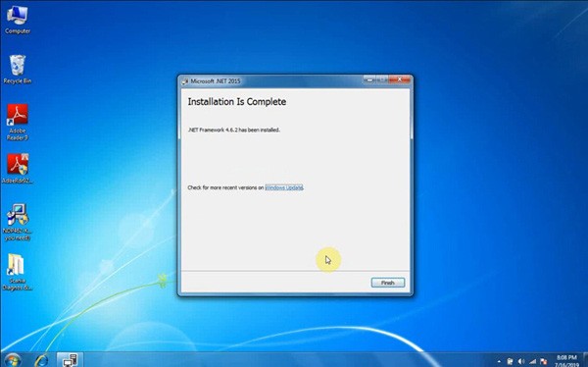Screen dimensions: 588x367
Task: Click the Finish button
Action: click(x=388, y=283)
